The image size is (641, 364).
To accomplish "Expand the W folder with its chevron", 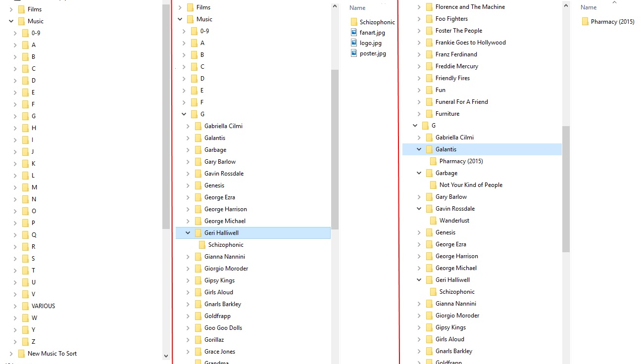I will [x=15, y=318].
